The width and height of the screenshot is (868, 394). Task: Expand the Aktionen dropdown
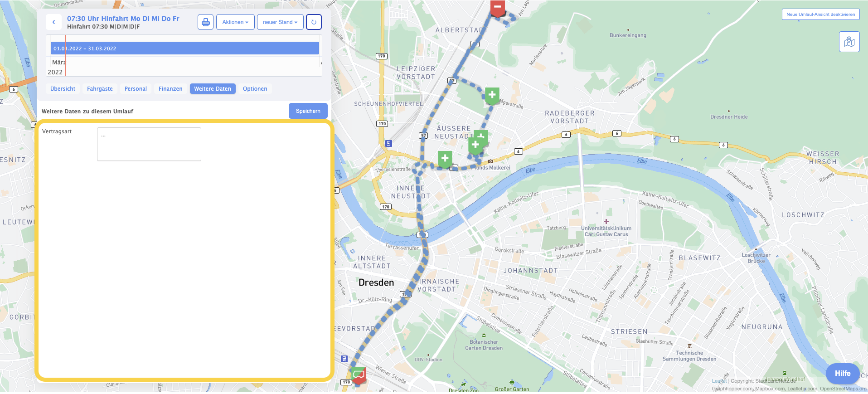pyautogui.click(x=235, y=22)
